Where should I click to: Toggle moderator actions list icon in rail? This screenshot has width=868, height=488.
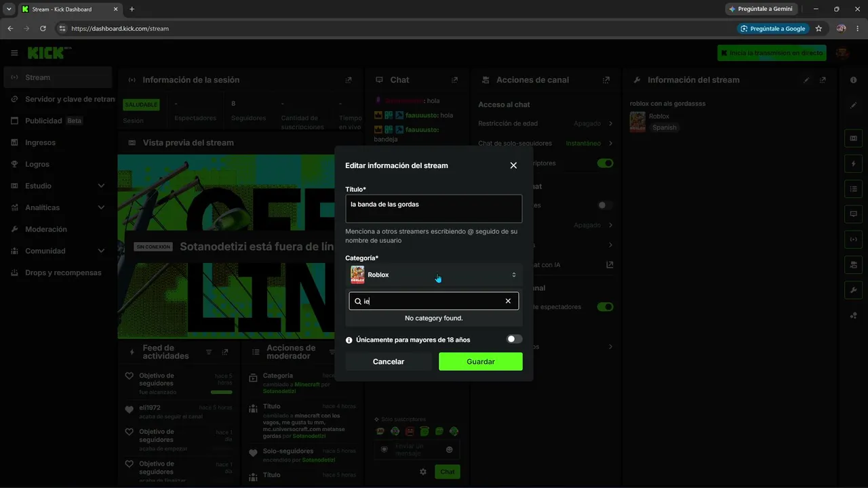853,188
